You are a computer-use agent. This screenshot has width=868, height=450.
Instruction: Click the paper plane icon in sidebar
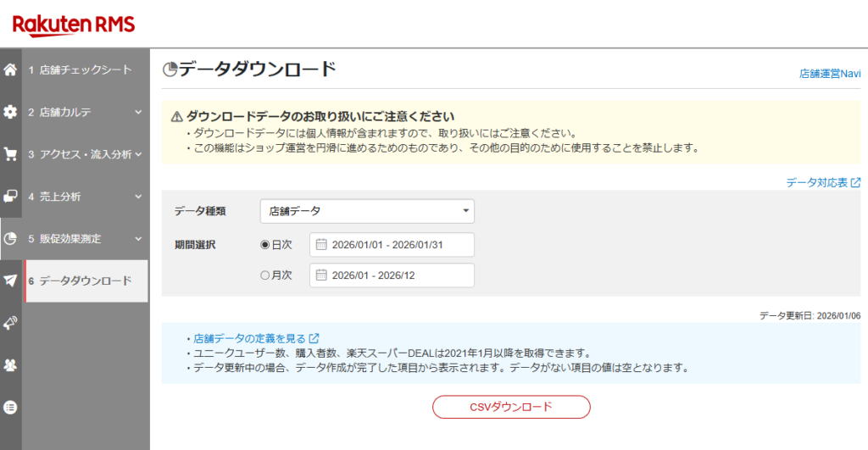coord(10,281)
